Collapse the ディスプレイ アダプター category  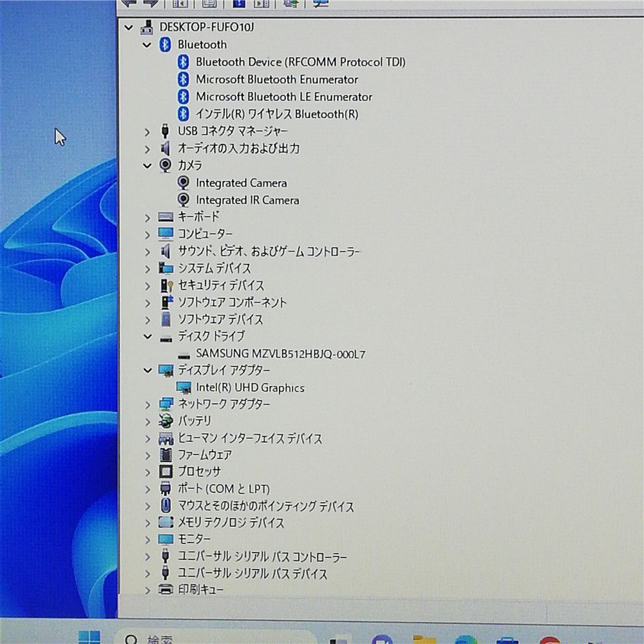click(147, 371)
